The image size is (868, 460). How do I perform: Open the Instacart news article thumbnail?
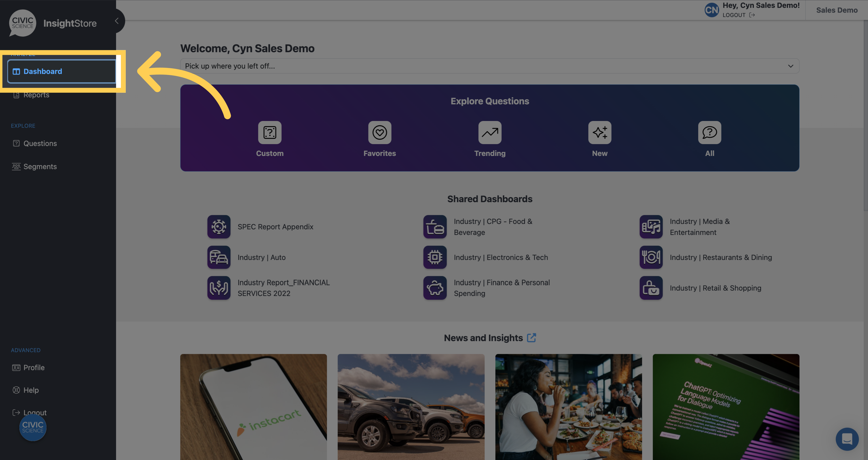tap(253, 407)
